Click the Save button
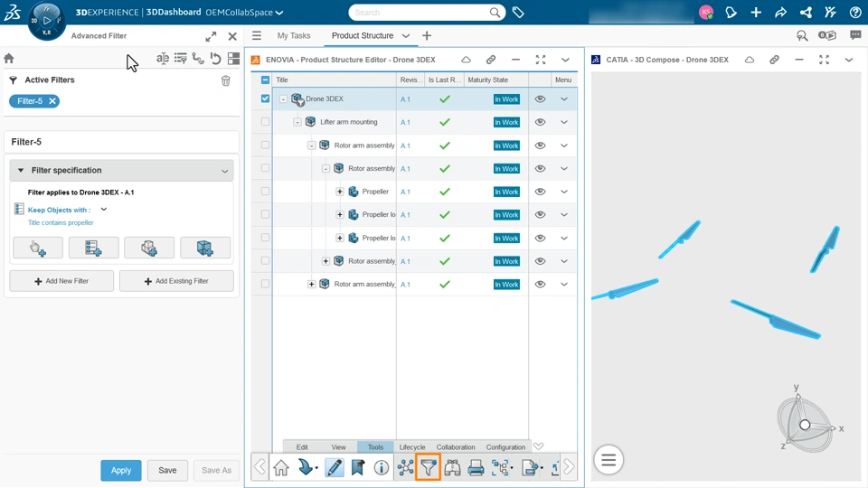 (167, 470)
